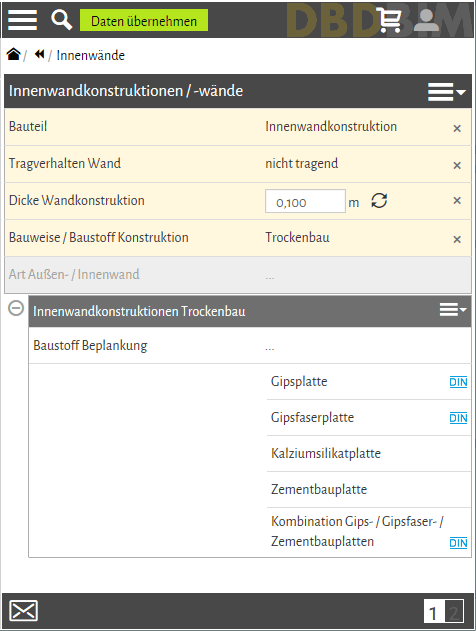The width and height of the screenshot is (476, 631).
Task: Click the wall thickness input field
Action: tap(305, 201)
